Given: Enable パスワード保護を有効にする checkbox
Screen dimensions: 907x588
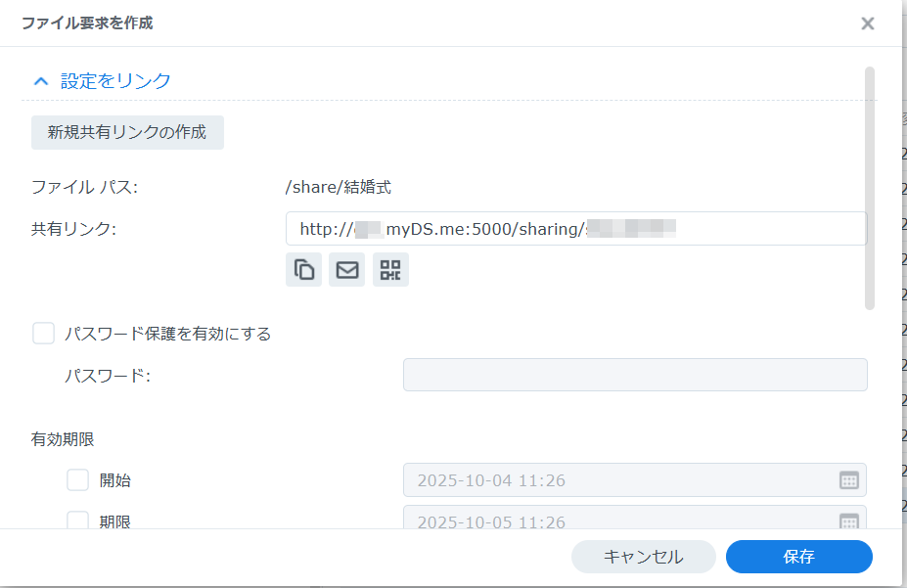Looking at the screenshot, I should coord(43,334).
